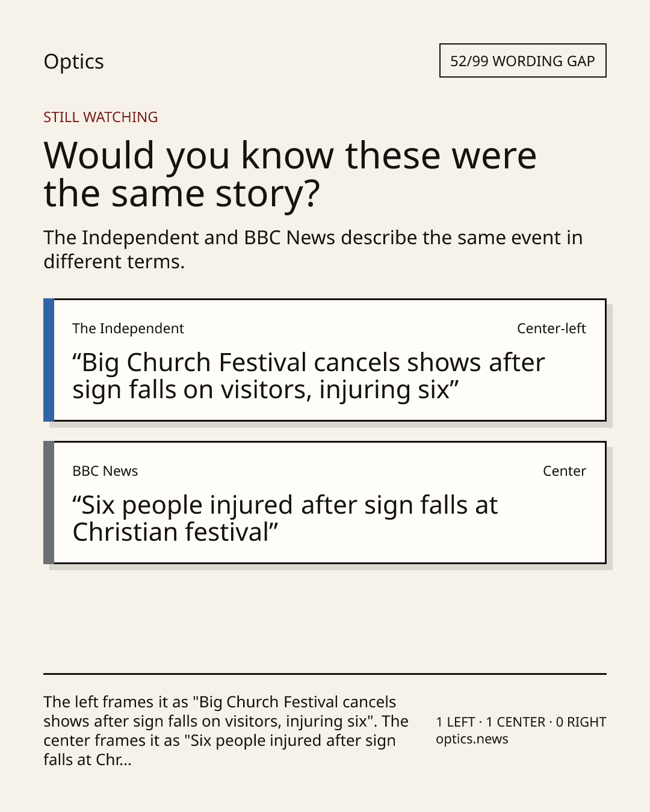This screenshot has width=650, height=812.
Task: Open the BBC News headline card
Action: pos(325,502)
